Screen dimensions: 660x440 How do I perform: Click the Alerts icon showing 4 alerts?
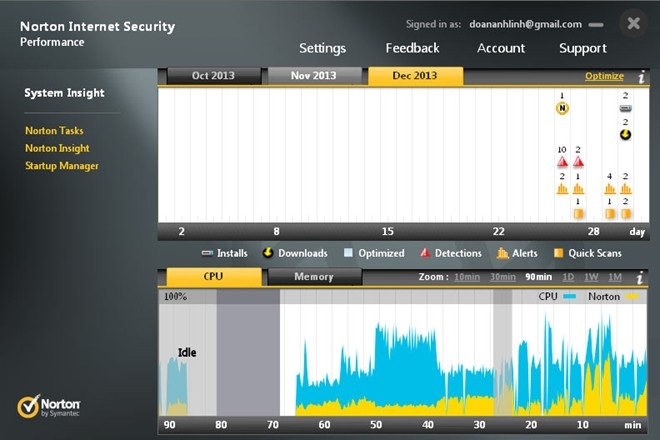[x=609, y=189]
